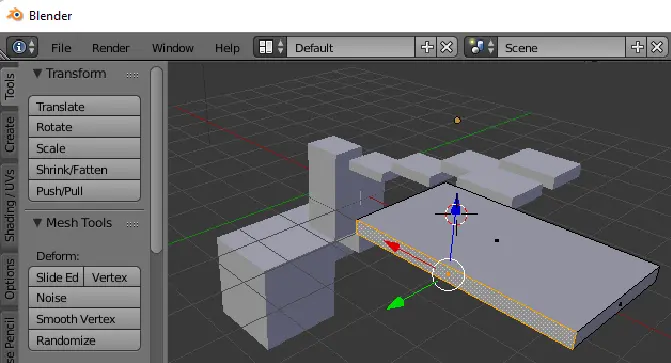
Task: Click the Shrink/Fatten button
Action: (x=84, y=170)
